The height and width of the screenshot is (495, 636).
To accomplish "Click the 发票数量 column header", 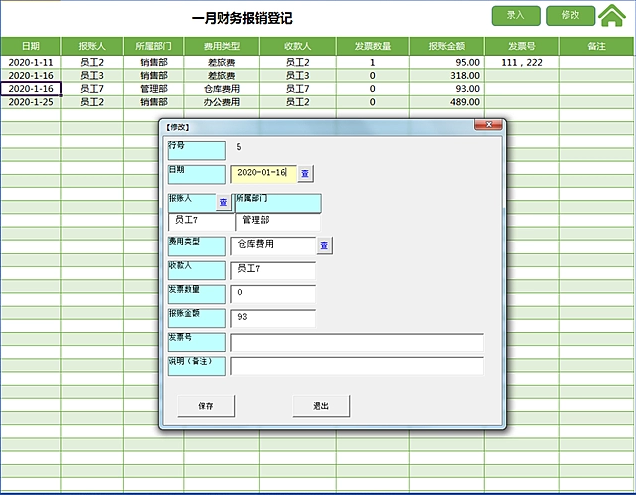I will (373, 46).
